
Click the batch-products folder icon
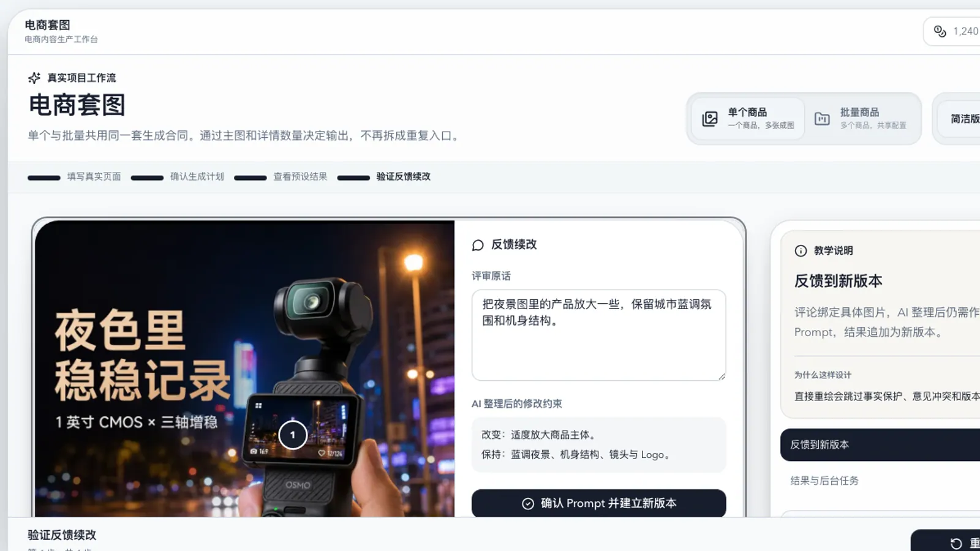pyautogui.click(x=822, y=119)
